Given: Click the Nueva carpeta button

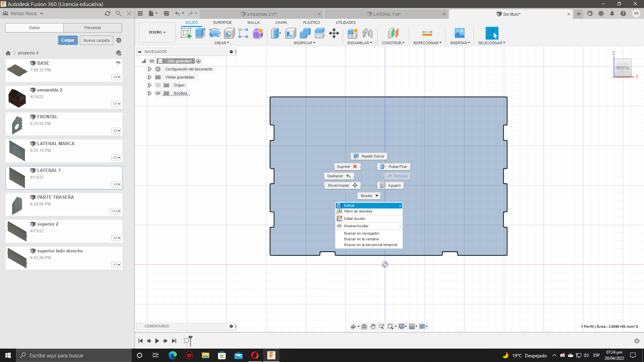Looking at the screenshot, I should point(96,40).
